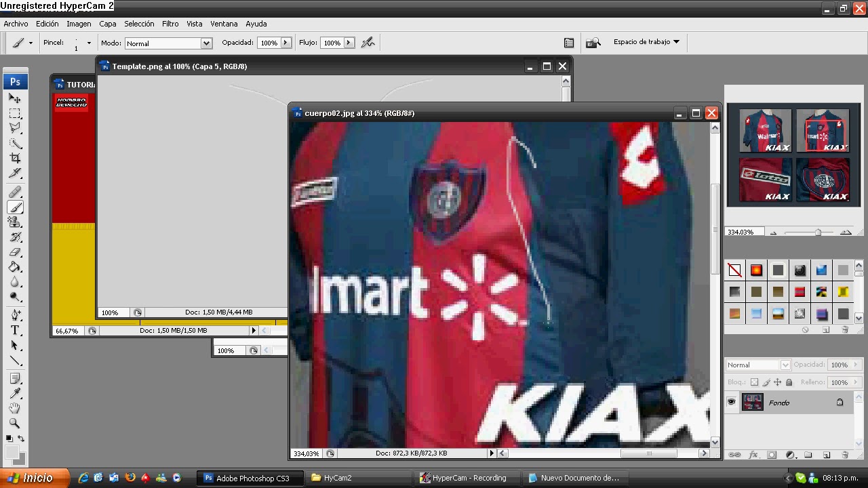Select the Zoom magnifier tool
Viewport: 868px width, 488px height.
pos(15,423)
